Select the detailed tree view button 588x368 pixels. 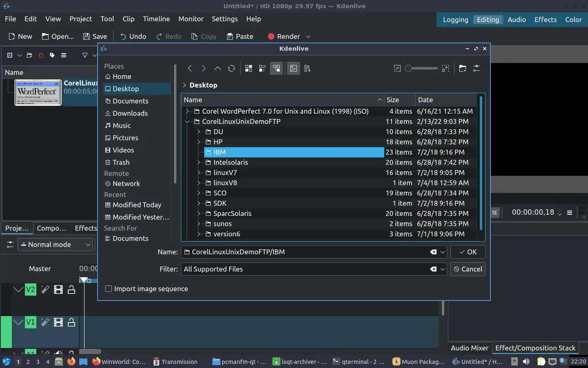(276, 69)
